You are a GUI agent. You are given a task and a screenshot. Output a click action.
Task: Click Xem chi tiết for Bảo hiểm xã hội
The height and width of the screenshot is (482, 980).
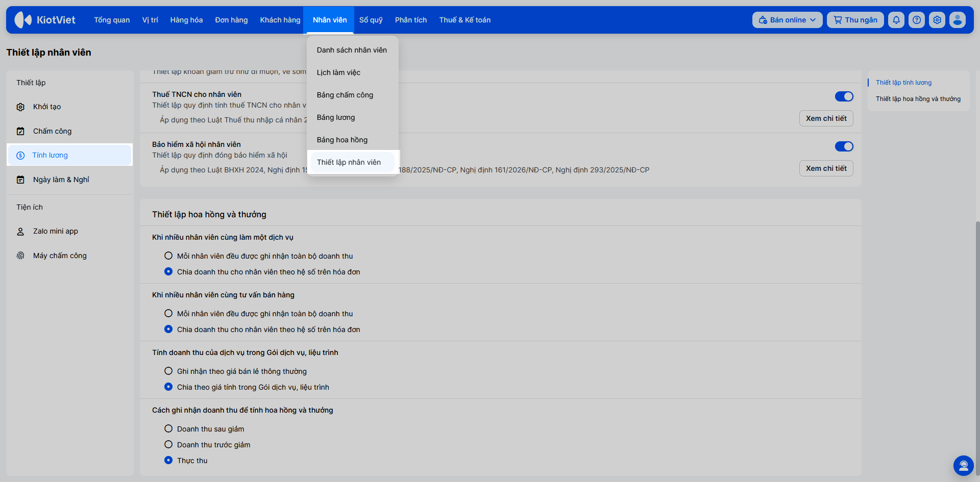tap(826, 168)
